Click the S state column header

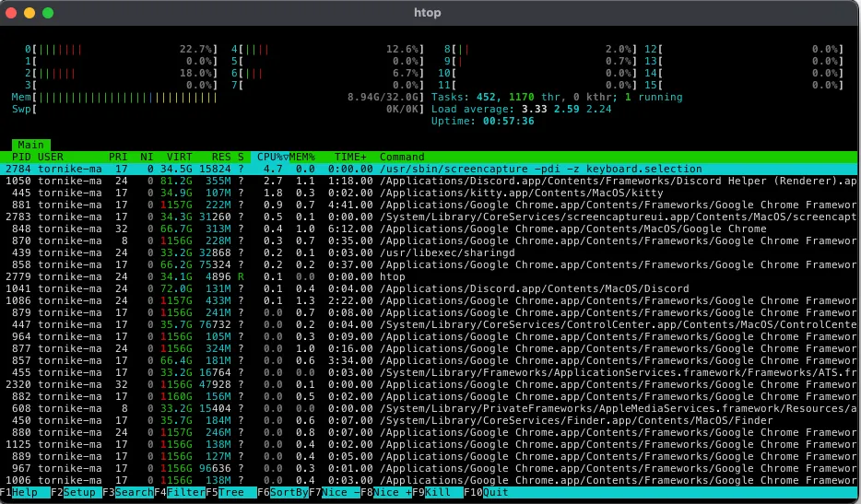coord(241,157)
